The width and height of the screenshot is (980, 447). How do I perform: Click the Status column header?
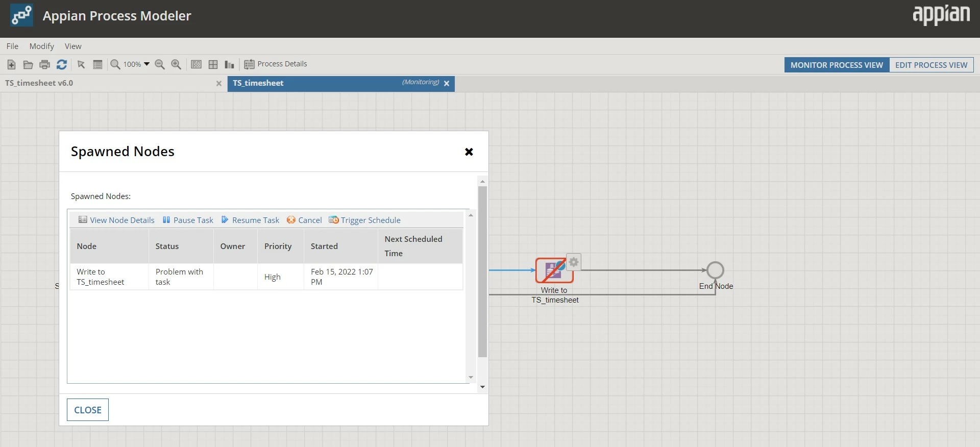(181, 246)
